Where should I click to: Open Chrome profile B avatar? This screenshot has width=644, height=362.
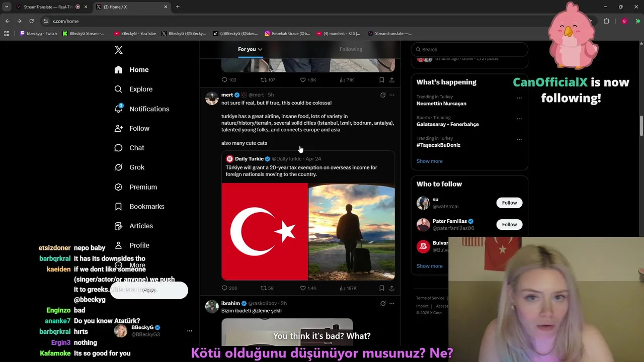coord(624,21)
